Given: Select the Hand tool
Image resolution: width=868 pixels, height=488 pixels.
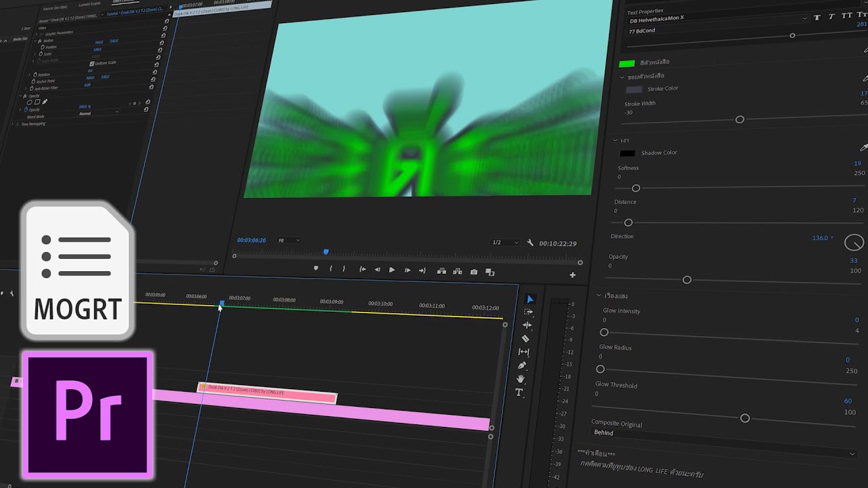Looking at the screenshot, I should point(521,379).
